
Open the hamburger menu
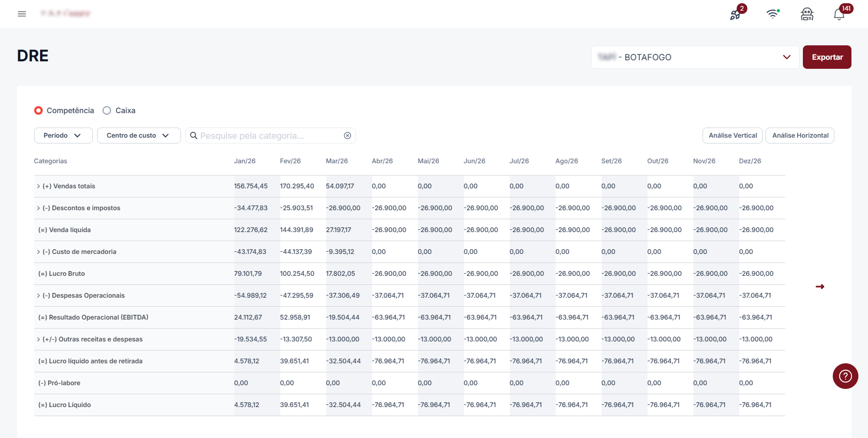point(22,14)
